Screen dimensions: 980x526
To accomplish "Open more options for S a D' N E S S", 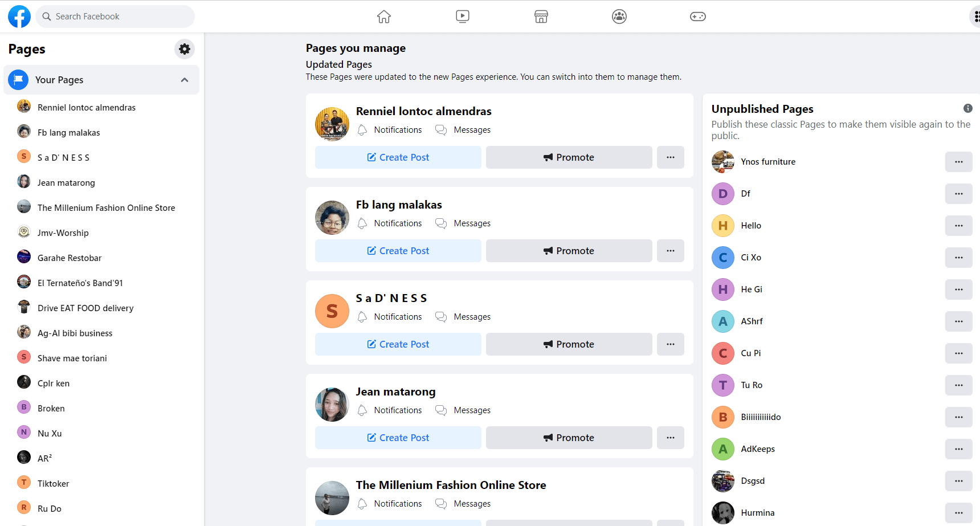I will pyautogui.click(x=671, y=344).
